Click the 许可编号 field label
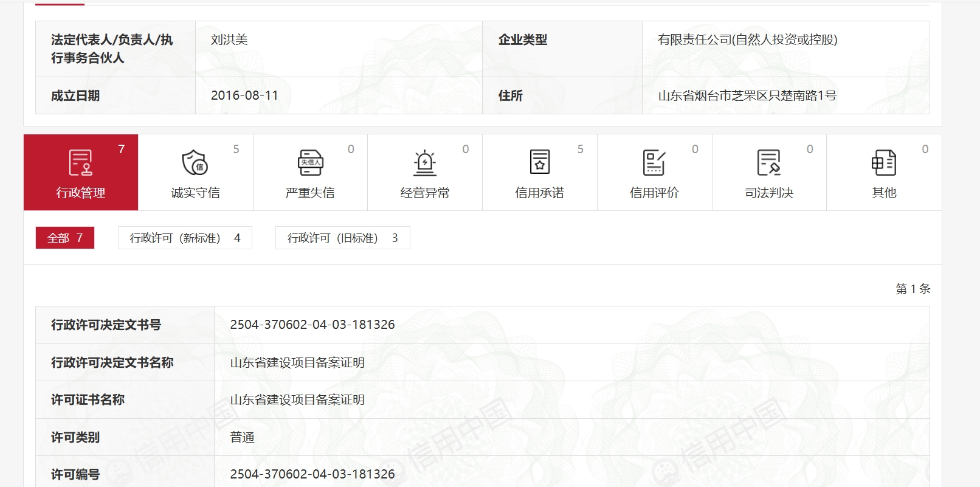Viewport: 980px width, 487px height. click(x=75, y=474)
